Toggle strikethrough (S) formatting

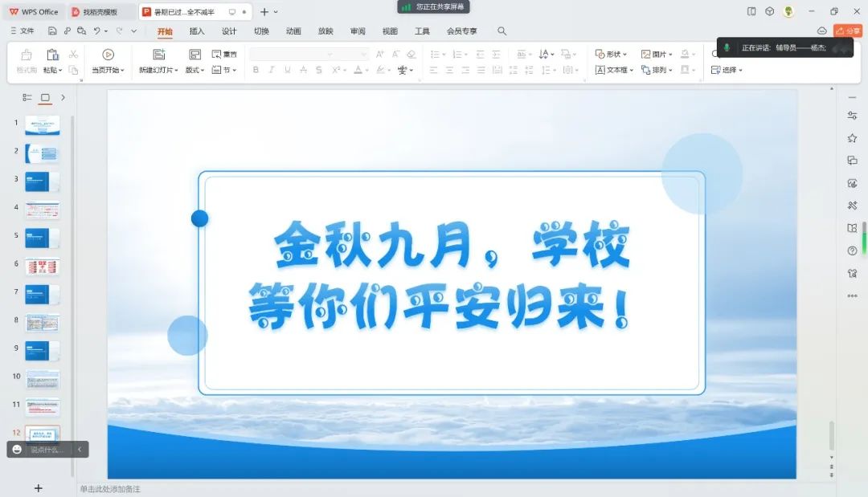click(319, 70)
